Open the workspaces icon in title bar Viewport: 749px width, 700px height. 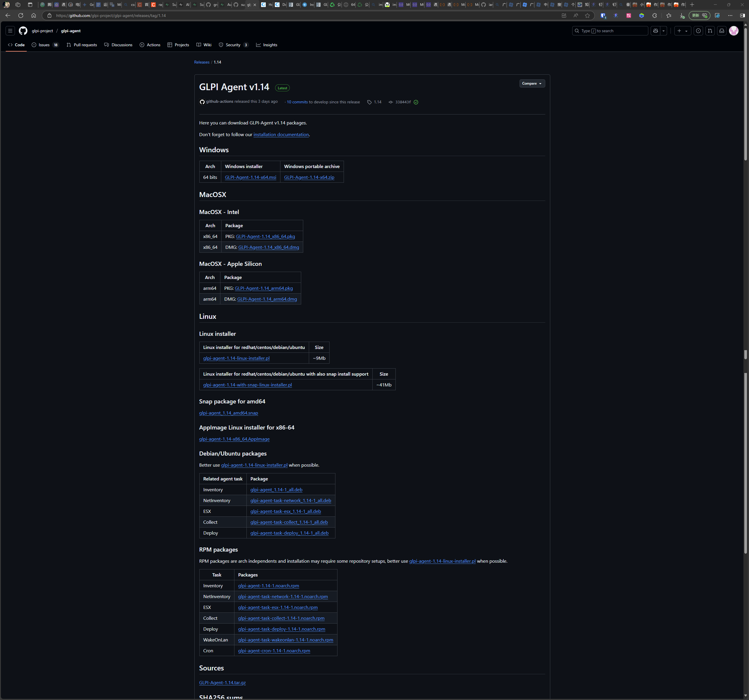[18, 5]
